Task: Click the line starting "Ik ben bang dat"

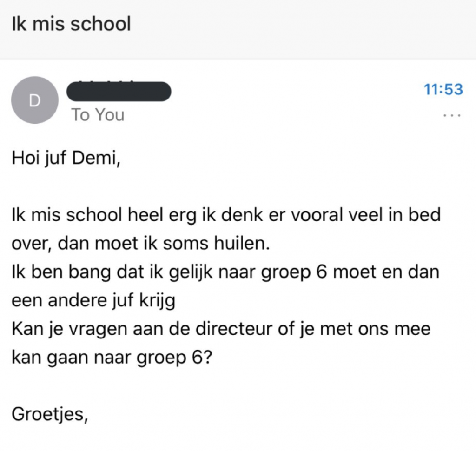Action: coord(225,272)
